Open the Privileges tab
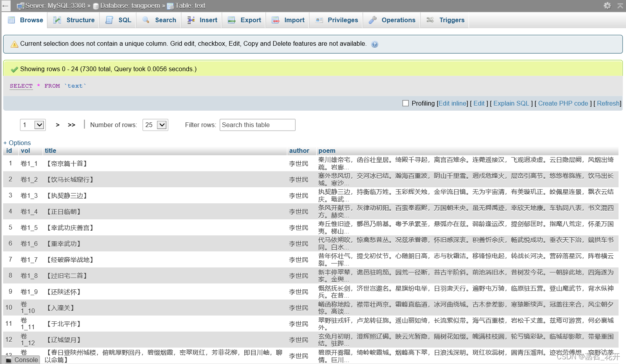The width and height of the screenshot is (626, 364). [x=336, y=20]
